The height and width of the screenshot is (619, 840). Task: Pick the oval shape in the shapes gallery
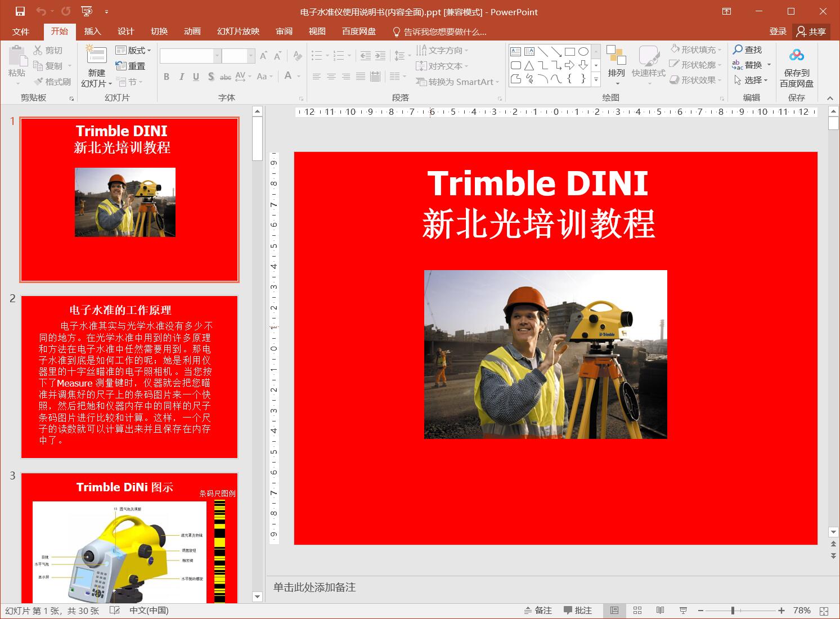coord(583,52)
